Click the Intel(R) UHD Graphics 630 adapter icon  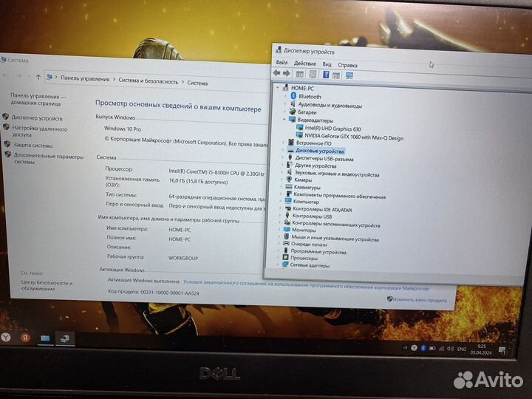pos(299,128)
